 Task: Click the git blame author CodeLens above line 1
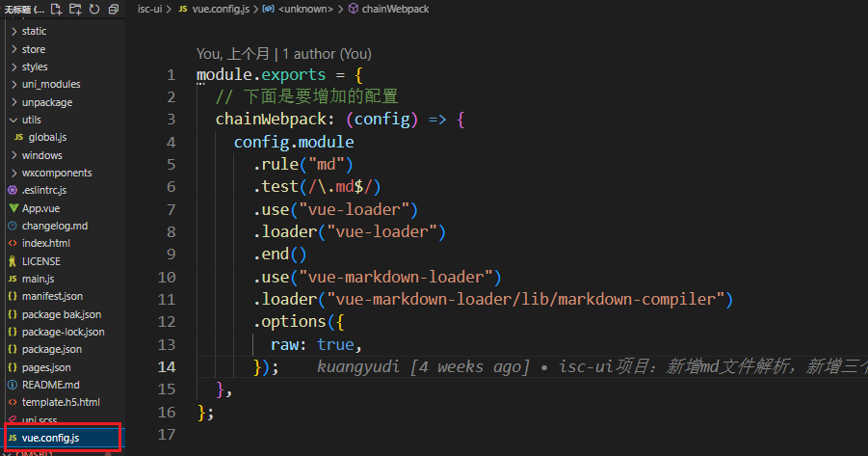point(283,54)
